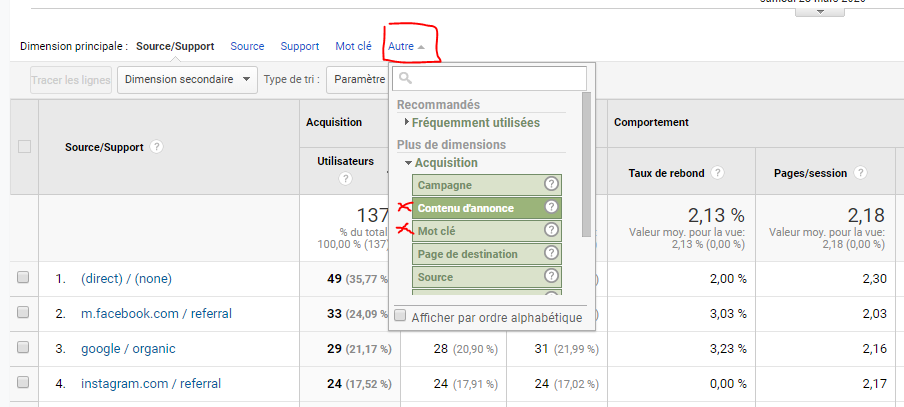Choose the Campagne dimension
Image resolution: width=904 pixels, height=407 pixels.
pos(487,185)
